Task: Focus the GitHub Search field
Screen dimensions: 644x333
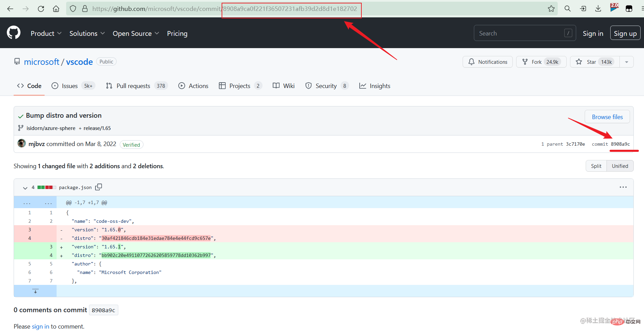Action: pyautogui.click(x=520, y=33)
